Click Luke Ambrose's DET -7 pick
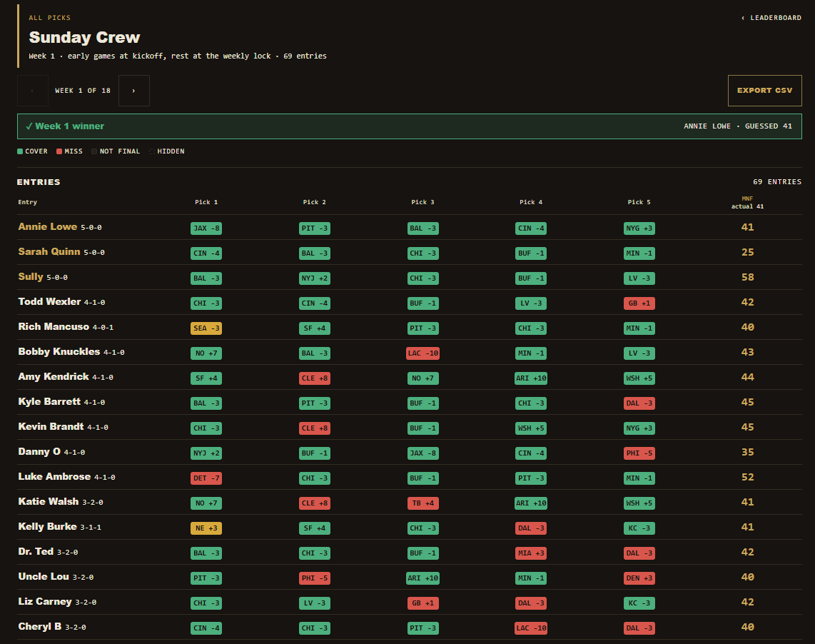 tap(206, 478)
